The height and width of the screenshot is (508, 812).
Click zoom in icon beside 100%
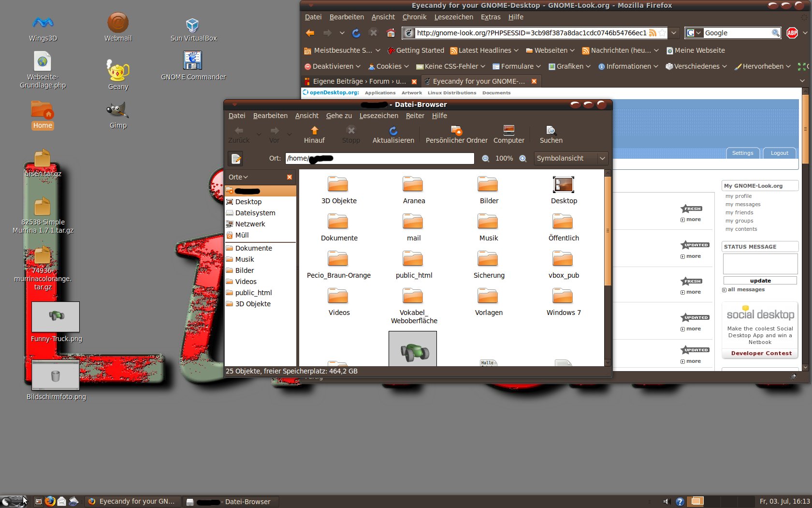pyautogui.click(x=522, y=158)
